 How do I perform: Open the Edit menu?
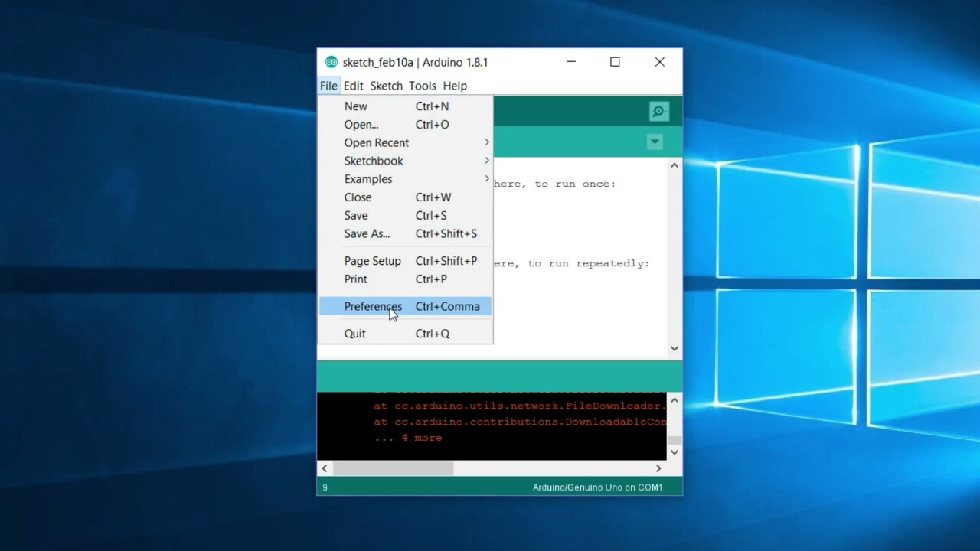point(353,86)
